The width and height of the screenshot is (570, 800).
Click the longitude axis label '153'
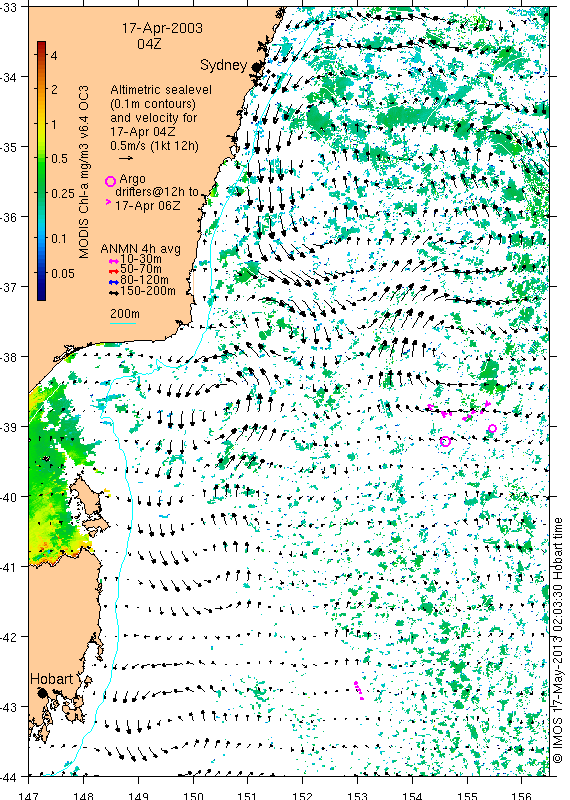tap(357, 795)
